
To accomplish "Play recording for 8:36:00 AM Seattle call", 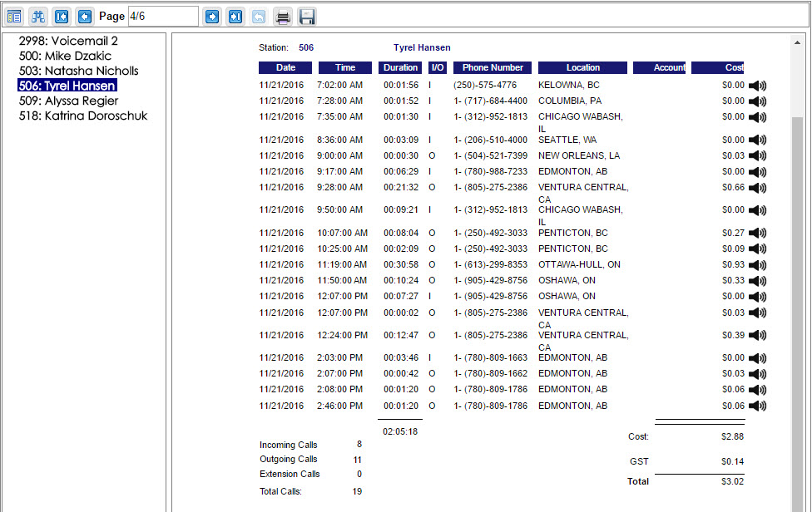I will 757,140.
